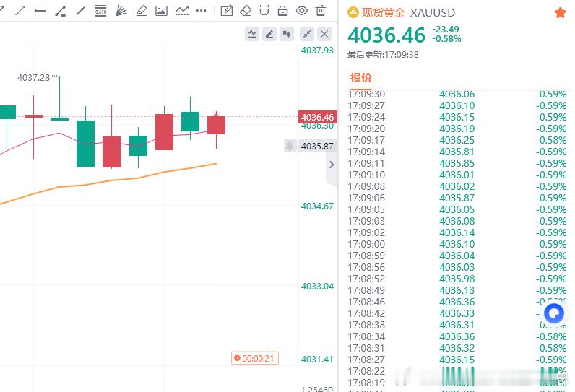
Task: Select the 17:09:27 quote row
Action: coord(457,105)
